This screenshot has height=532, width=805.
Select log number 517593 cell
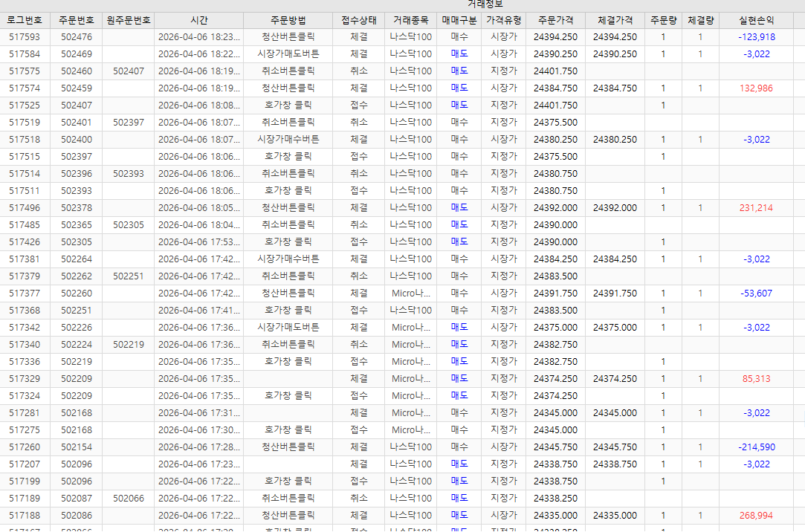pyautogui.click(x=25, y=37)
